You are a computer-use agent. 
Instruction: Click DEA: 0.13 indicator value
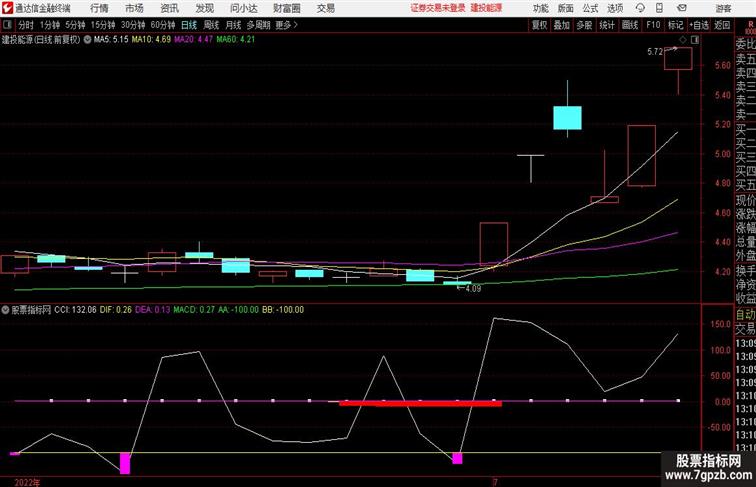153,310
